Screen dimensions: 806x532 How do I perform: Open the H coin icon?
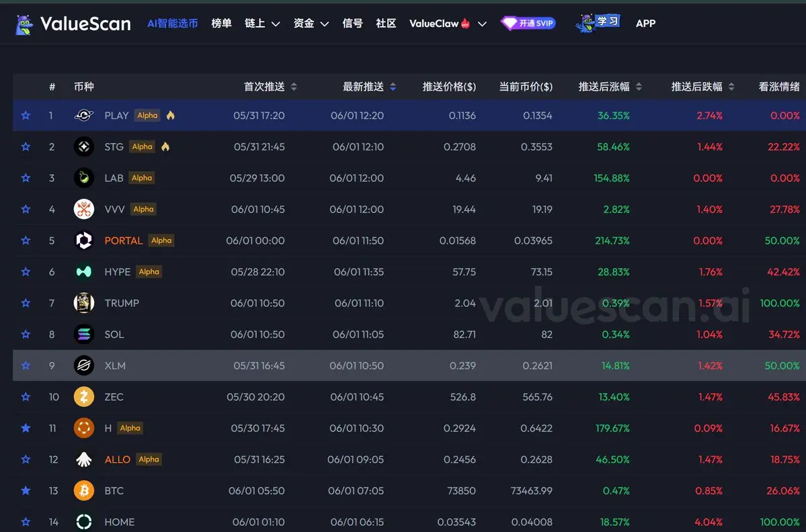pos(84,429)
